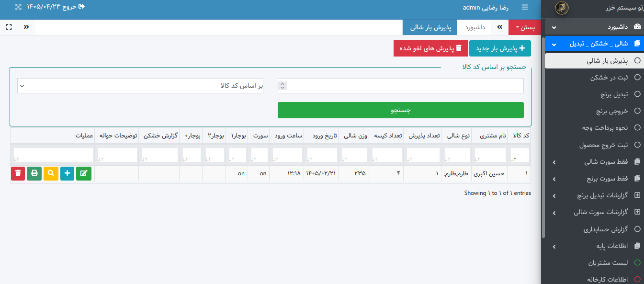This screenshot has height=284, width=644.
Task: Click the double chevron beside the corner fullscreen icon
Action: (26, 27)
